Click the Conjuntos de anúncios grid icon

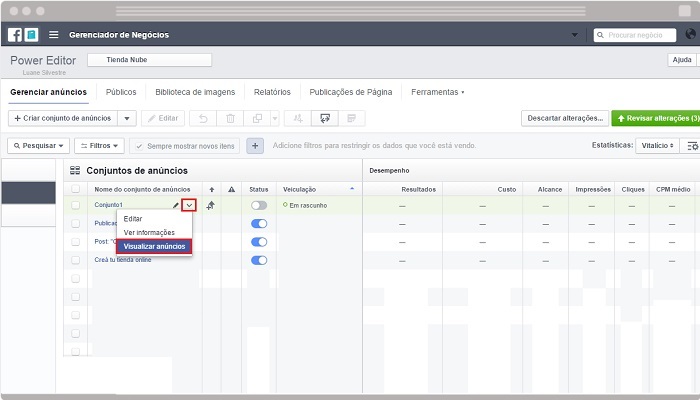75,170
